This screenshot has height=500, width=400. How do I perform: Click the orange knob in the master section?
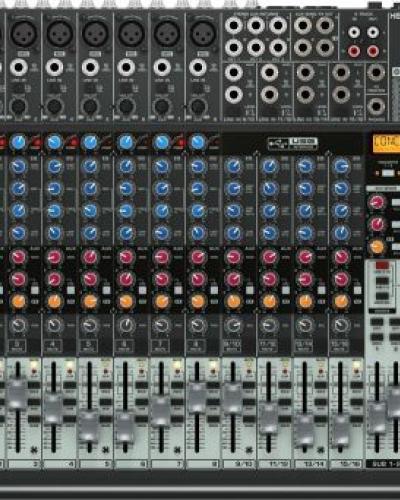(377, 247)
